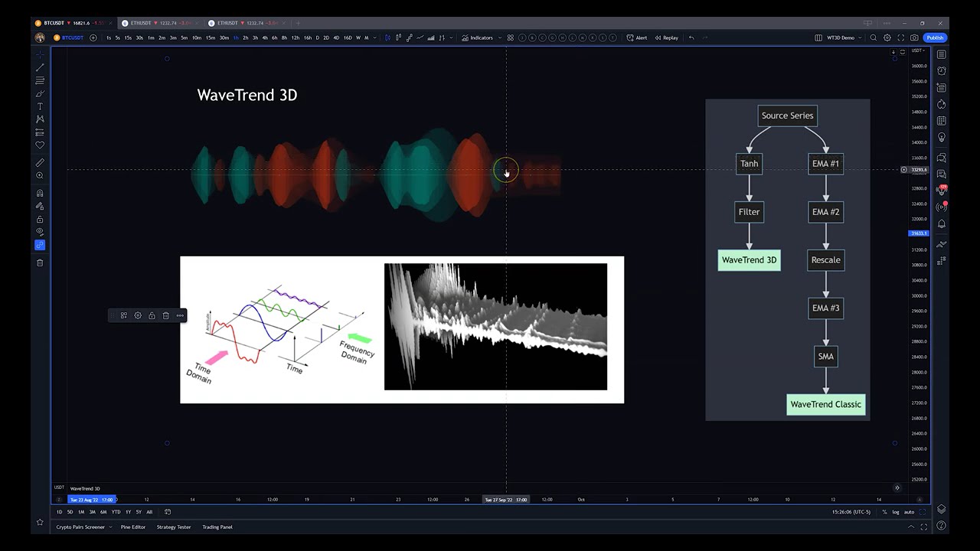Open the chart type dropdown arrow
This screenshot has height=551, width=980.
click(452, 37)
